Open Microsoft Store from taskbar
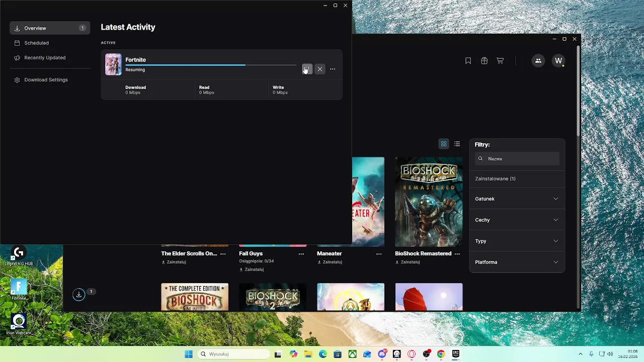 tap(338, 354)
